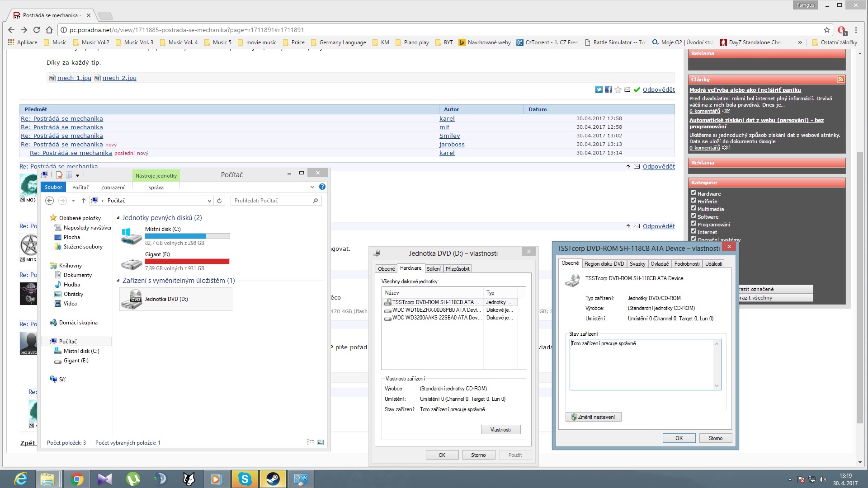The image size is (868, 488).
Task: Click the bookmark star in address bar
Action: (x=827, y=30)
